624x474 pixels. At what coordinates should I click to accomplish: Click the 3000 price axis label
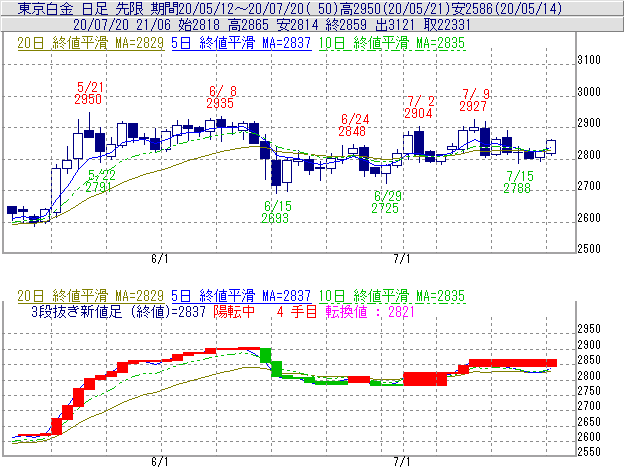pyautogui.click(x=589, y=92)
